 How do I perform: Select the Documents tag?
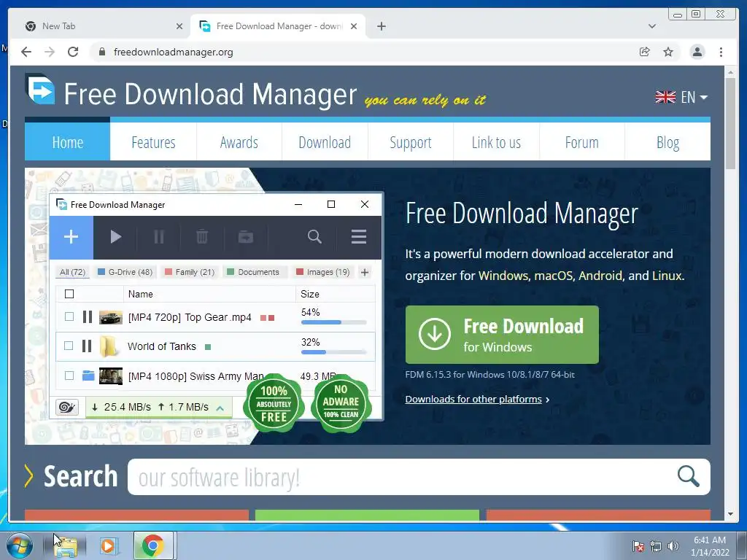253,272
